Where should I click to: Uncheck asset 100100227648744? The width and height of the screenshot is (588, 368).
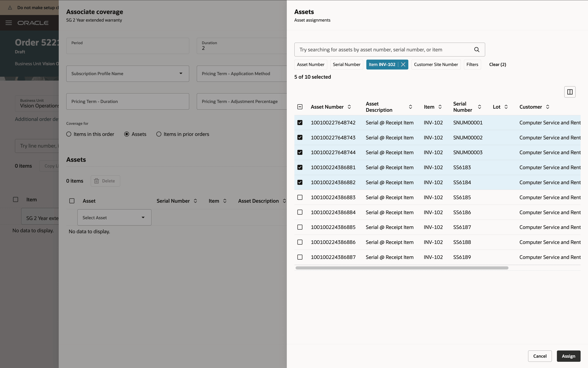pyautogui.click(x=300, y=152)
